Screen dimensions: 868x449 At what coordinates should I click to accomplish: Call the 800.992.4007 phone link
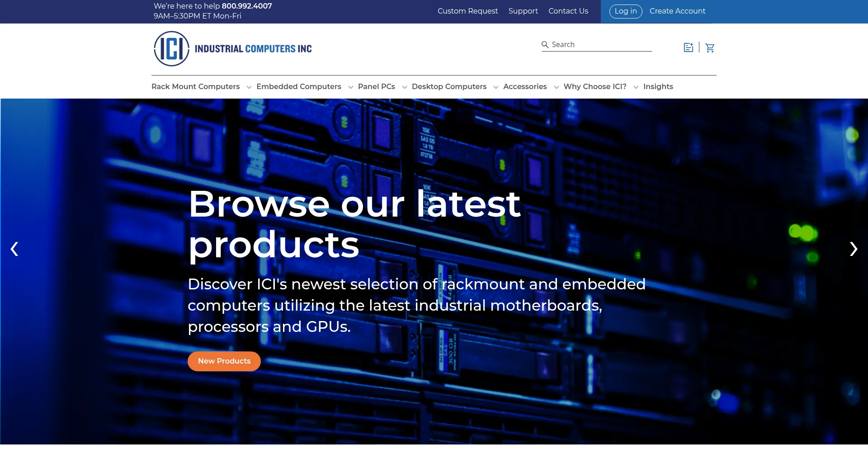click(247, 6)
